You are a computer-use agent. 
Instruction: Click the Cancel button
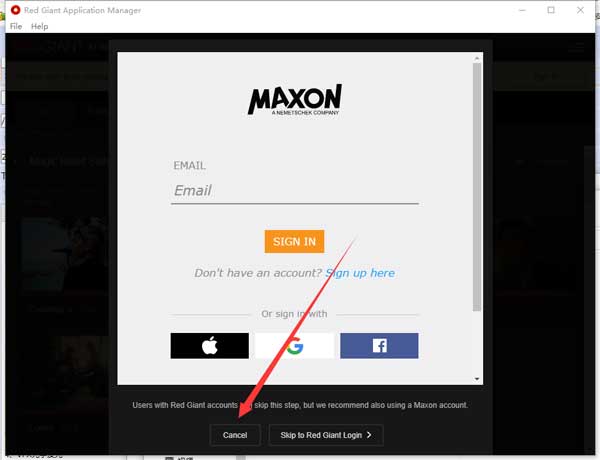235,435
